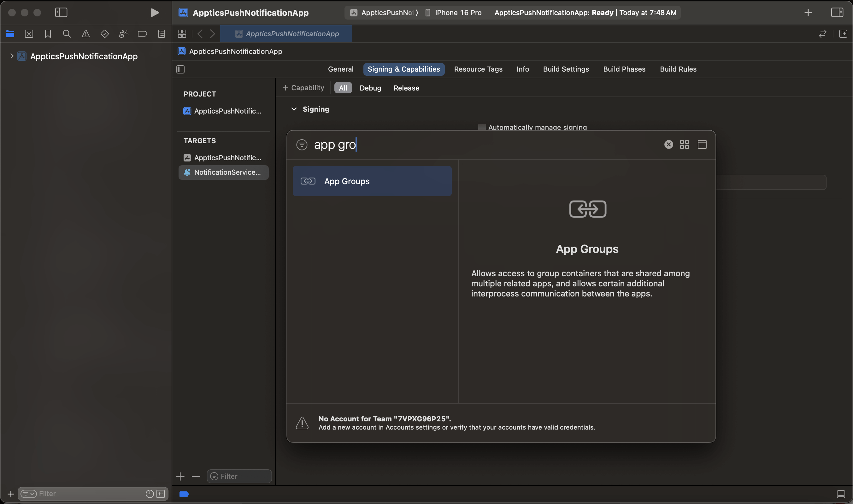Viewport: 853px width, 504px height.
Task: Select App Groups in the results list
Action: point(372,181)
